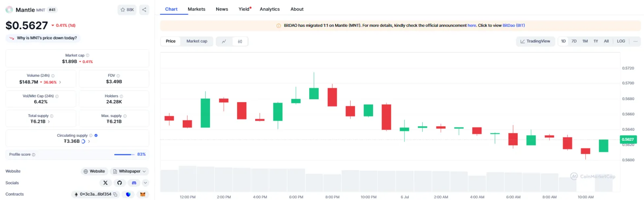Click Vol/Mkt Cap (24h) info icon
Viewport: 644px width, 200px height.
point(57,96)
